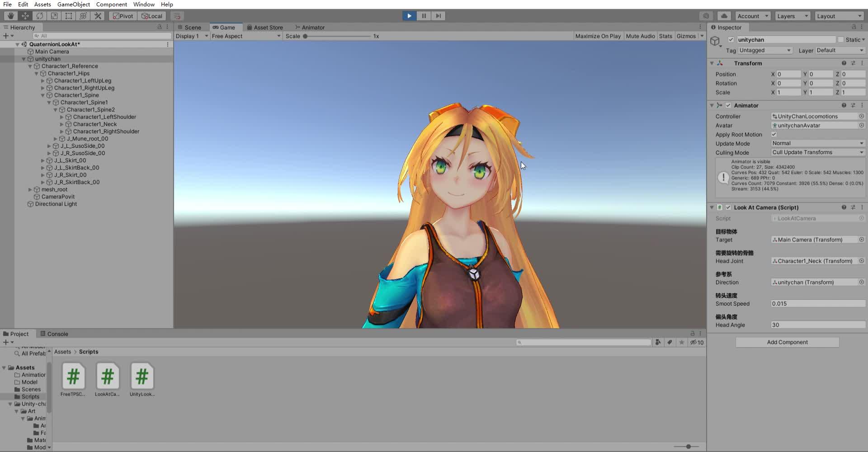Open Free Aspect dropdown
The height and width of the screenshot is (452, 868).
click(246, 36)
